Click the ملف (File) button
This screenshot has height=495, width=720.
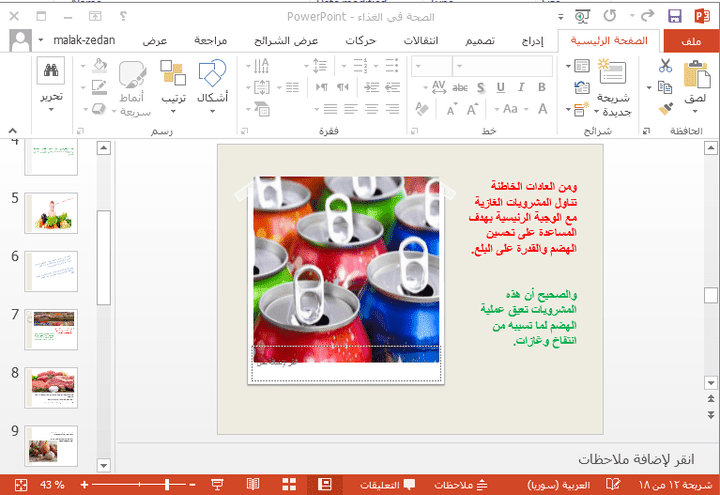(691, 41)
